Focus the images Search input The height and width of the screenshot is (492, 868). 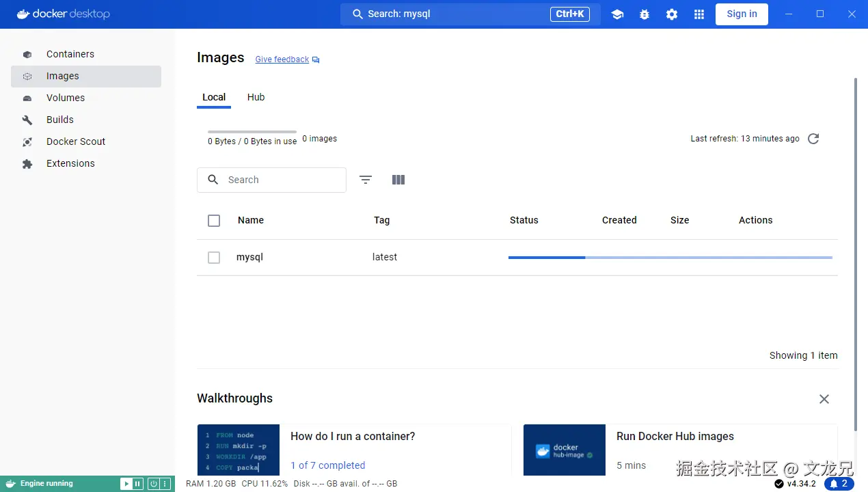[271, 180]
